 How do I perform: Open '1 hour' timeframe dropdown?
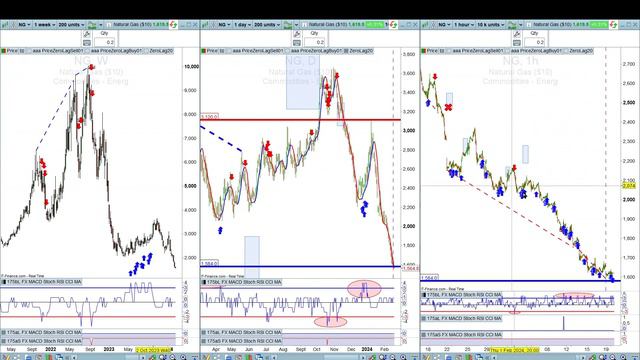(464, 25)
